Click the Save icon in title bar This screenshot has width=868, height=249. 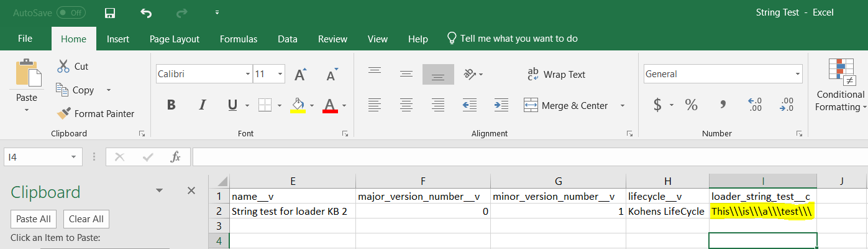coord(110,13)
